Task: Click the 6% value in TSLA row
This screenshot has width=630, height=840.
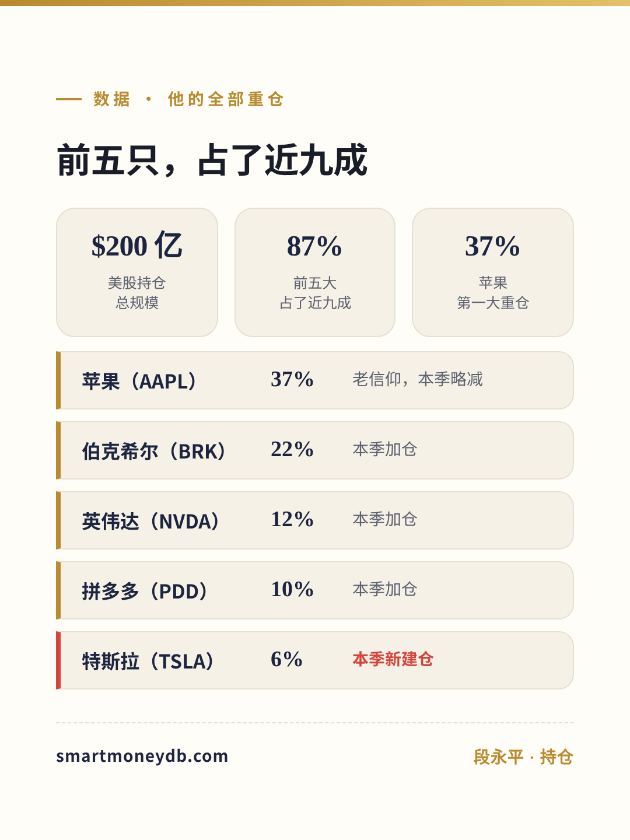Action: tap(286, 659)
